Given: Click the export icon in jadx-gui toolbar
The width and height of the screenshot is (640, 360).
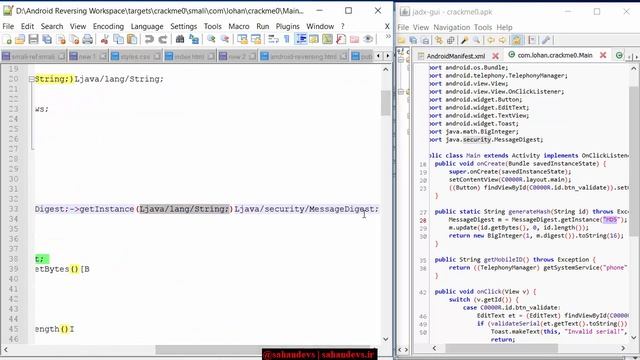Looking at the screenshot, I should [x=425, y=40].
